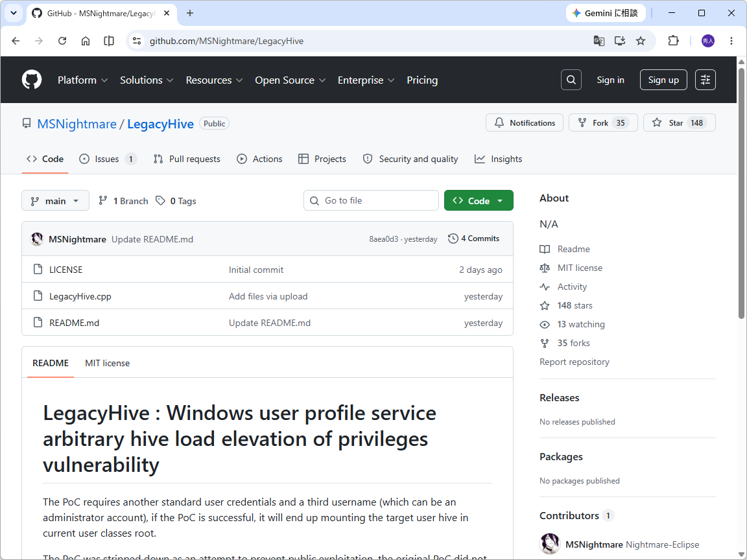This screenshot has width=747, height=560.
Task: Expand the Solutions menu
Action: [147, 80]
